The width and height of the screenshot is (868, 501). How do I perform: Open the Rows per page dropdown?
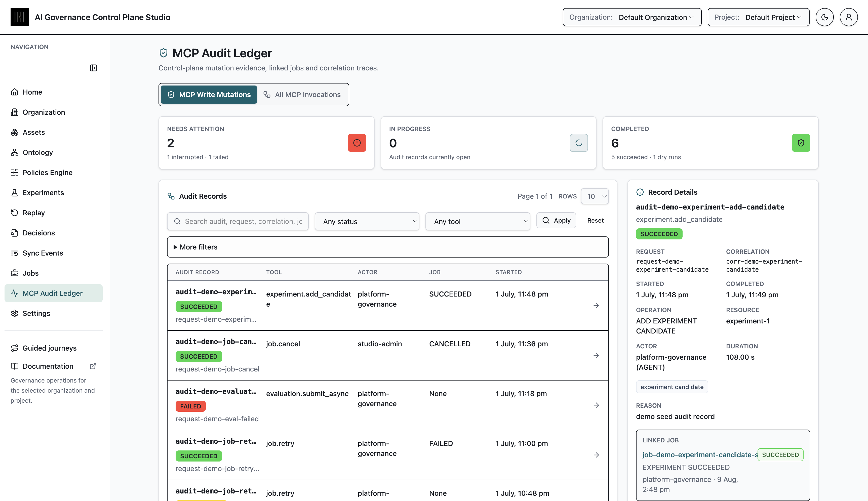(x=595, y=196)
